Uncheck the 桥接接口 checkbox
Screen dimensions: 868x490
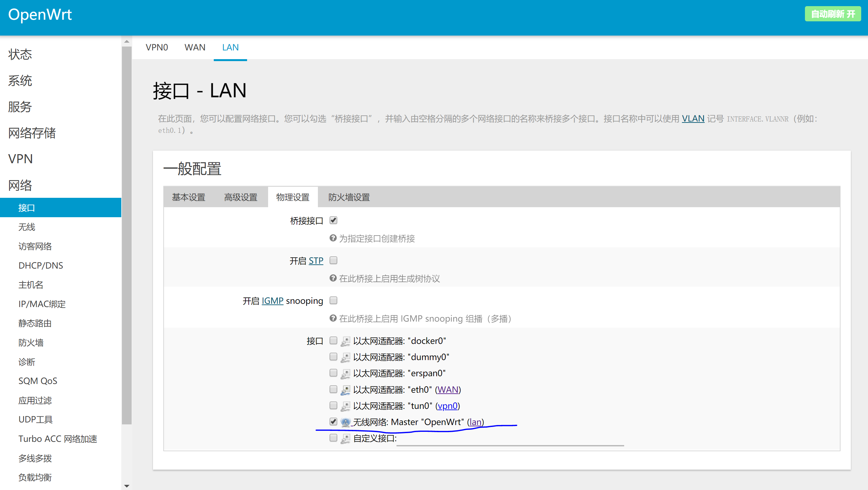click(x=333, y=220)
